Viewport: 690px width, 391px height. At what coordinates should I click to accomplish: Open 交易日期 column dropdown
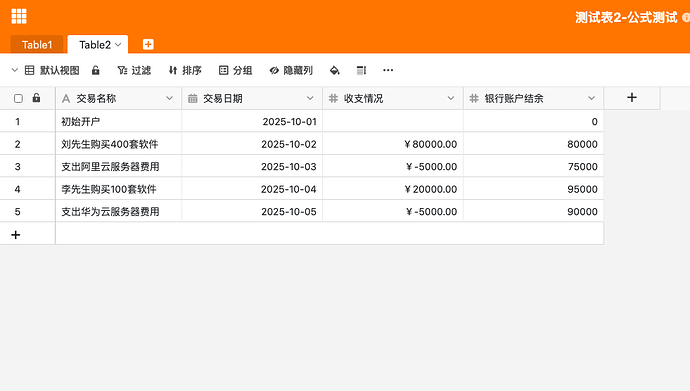pos(310,98)
